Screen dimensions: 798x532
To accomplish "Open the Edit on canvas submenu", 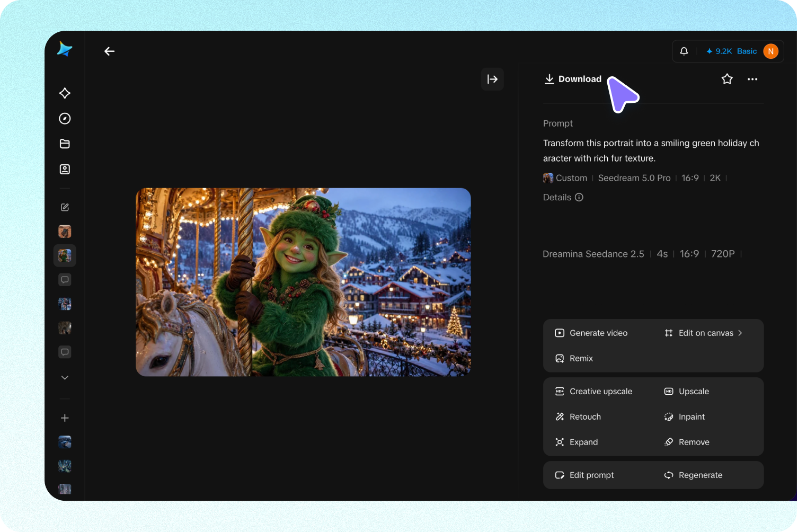I will coord(703,333).
